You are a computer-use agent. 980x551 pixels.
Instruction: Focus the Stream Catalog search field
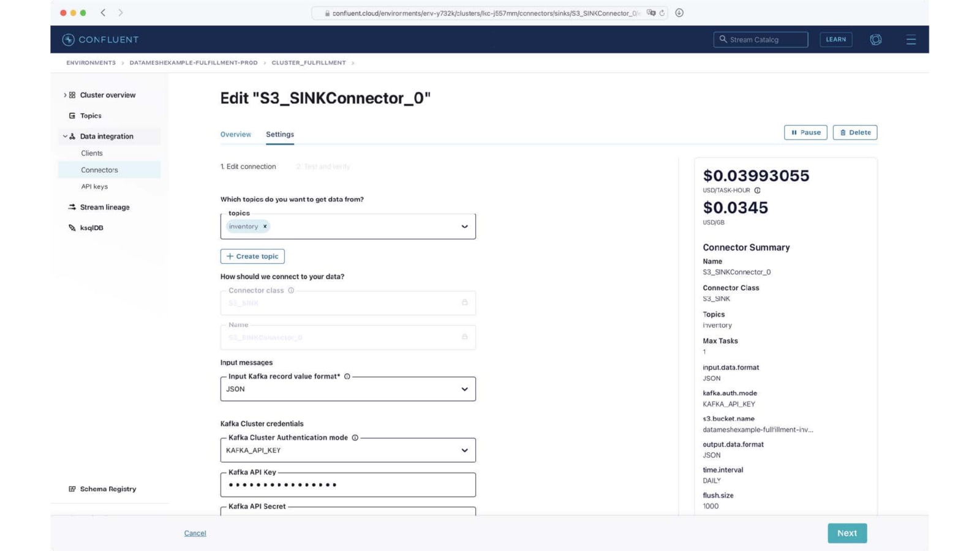(761, 40)
